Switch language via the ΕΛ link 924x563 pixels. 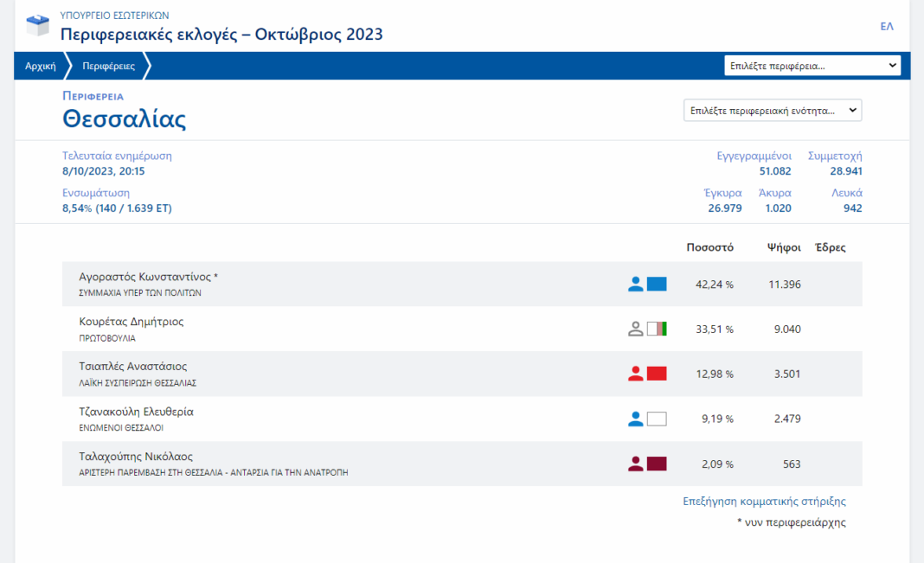(887, 27)
